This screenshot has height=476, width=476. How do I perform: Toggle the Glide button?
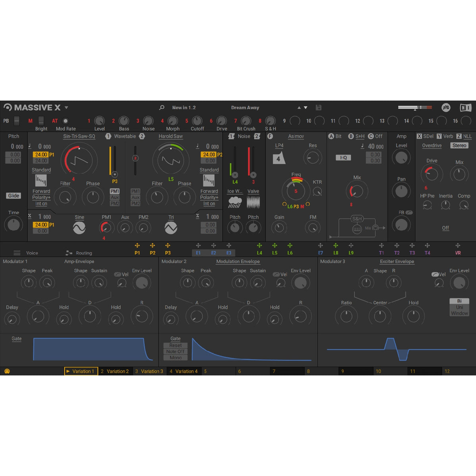coord(13,196)
